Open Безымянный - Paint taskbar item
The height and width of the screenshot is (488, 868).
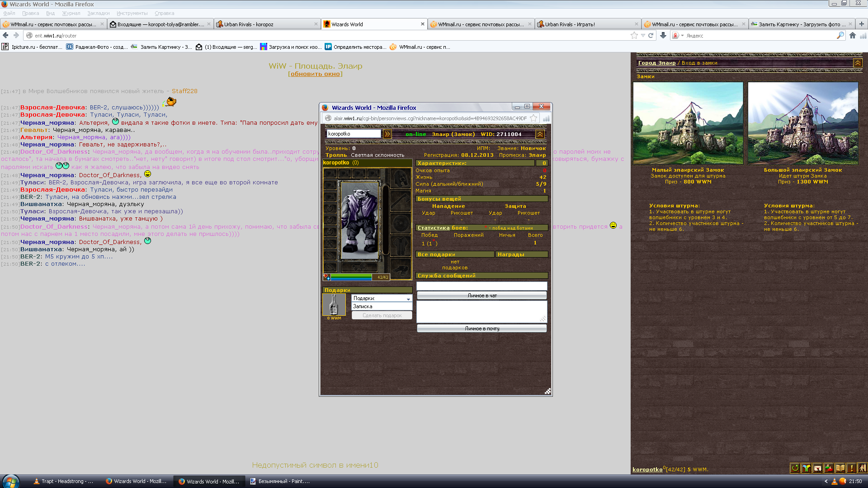(x=280, y=481)
